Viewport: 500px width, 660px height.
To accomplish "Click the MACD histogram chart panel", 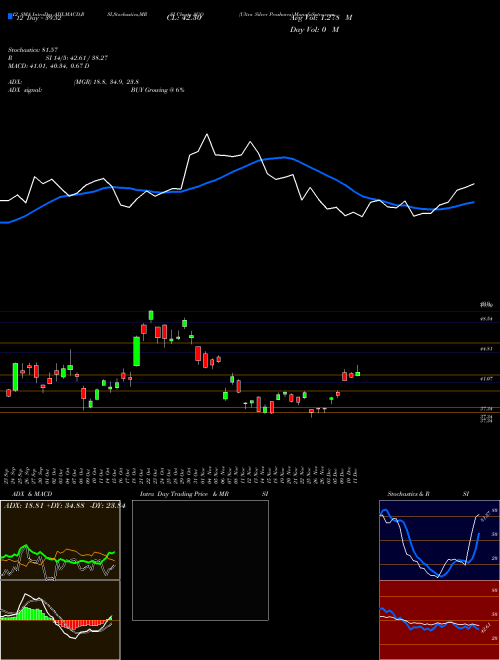I will pos(60,620).
